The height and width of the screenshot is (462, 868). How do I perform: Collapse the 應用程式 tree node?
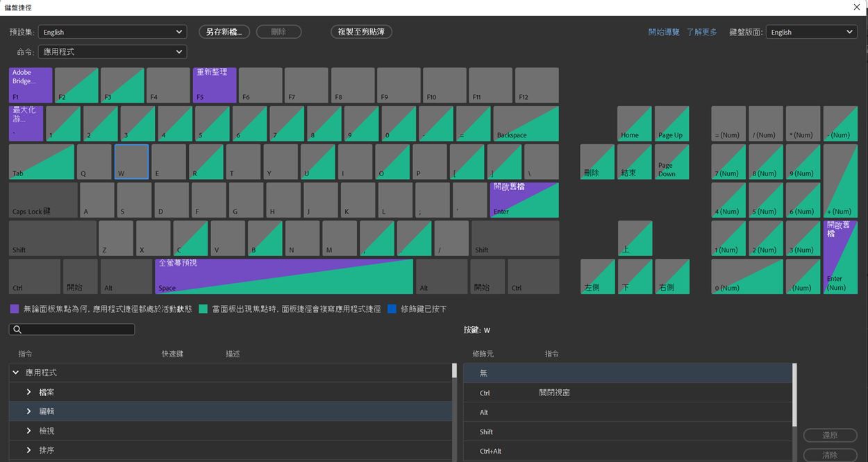pyautogui.click(x=16, y=373)
